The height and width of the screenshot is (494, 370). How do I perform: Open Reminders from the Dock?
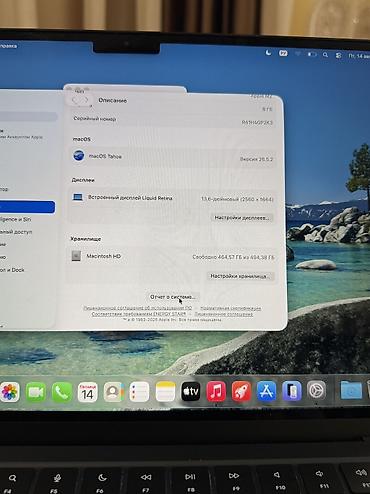coord(139,392)
